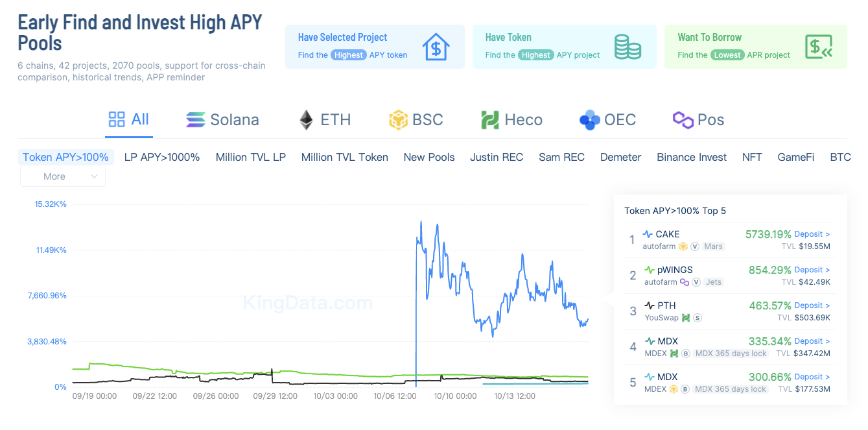Screen dimensions: 868x430
Task: Click the Ethereum diamond logo
Action: pyautogui.click(x=306, y=120)
